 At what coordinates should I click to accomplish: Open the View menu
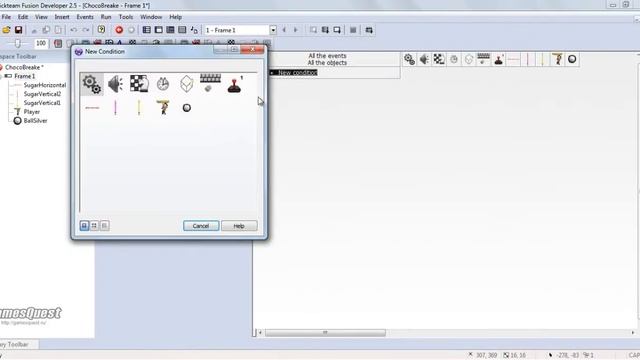(41, 17)
